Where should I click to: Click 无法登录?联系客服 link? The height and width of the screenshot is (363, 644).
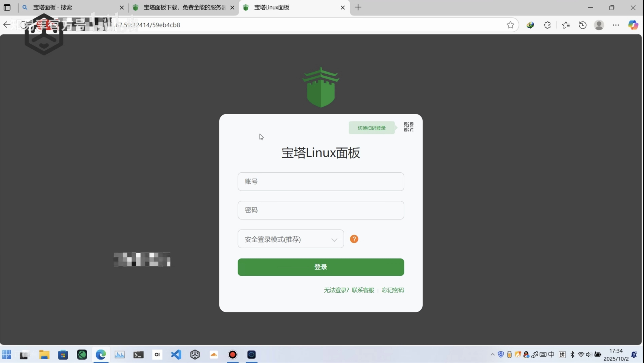tap(349, 290)
